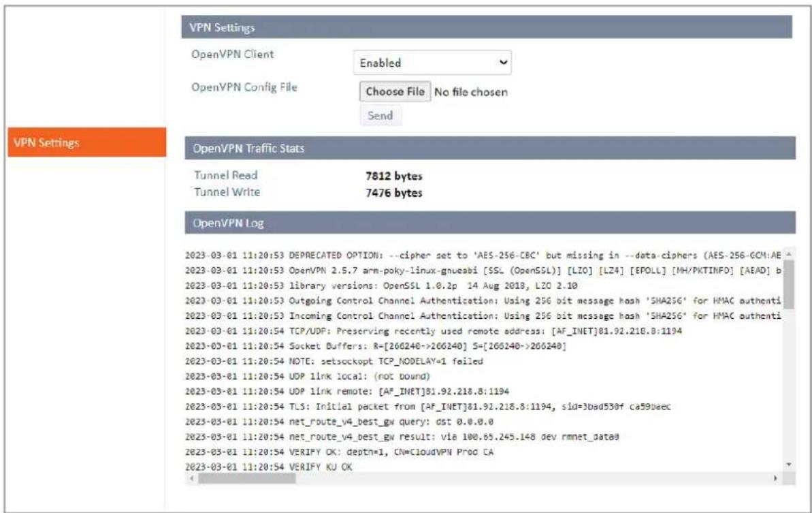Click the 'net_route_v4_best_gw query' log line
The image size is (812, 513).
339,422
